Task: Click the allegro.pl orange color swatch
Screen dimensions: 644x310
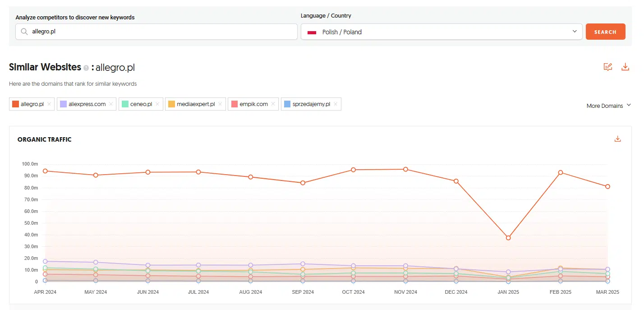Action: click(15, 104)
